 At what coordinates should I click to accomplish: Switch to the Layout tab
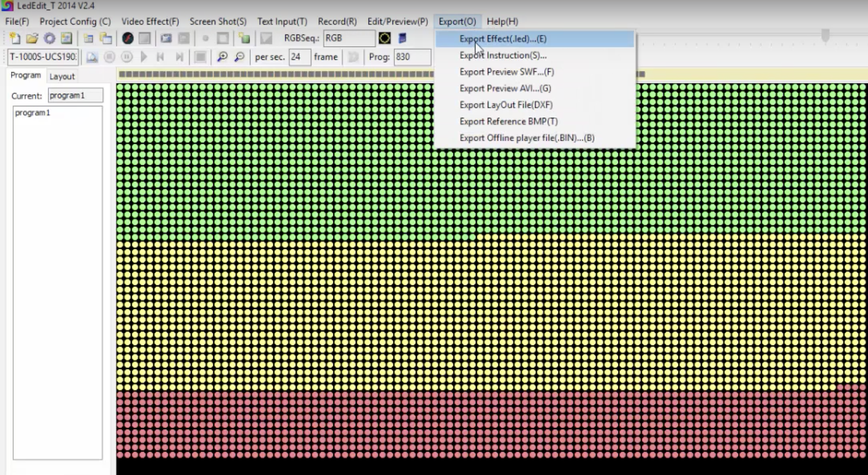[x=62, y=76]
